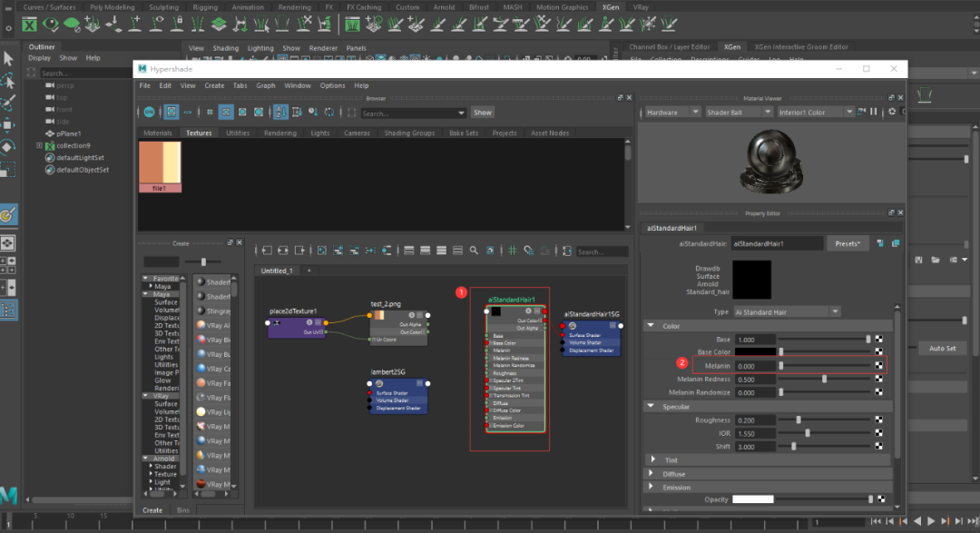Click the sort by type icon in browser
980x533 pixels.
click(x=297, y=113)
